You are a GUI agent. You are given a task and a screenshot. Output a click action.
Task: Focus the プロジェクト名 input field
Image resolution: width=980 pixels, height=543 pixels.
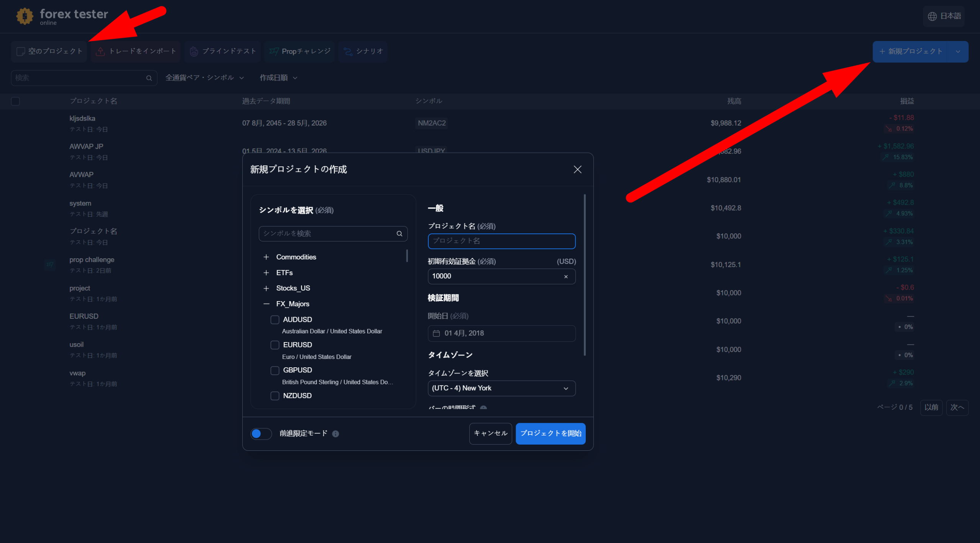coord(501,241)
